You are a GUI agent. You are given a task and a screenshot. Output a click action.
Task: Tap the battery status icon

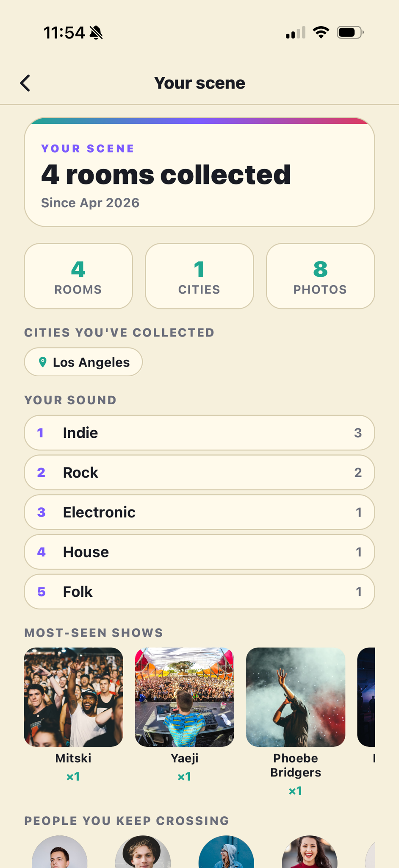point(350,33)
